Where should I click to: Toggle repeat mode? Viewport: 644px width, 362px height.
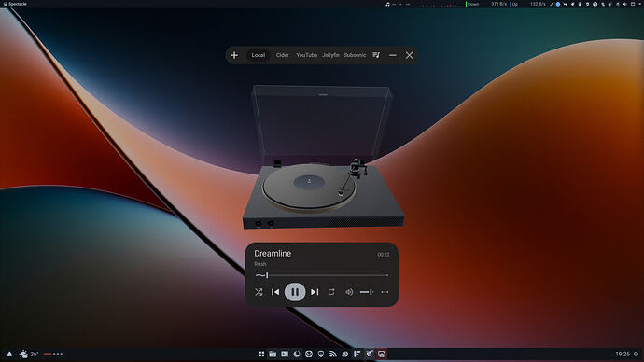pyautogui.click(x=331, y=292)
